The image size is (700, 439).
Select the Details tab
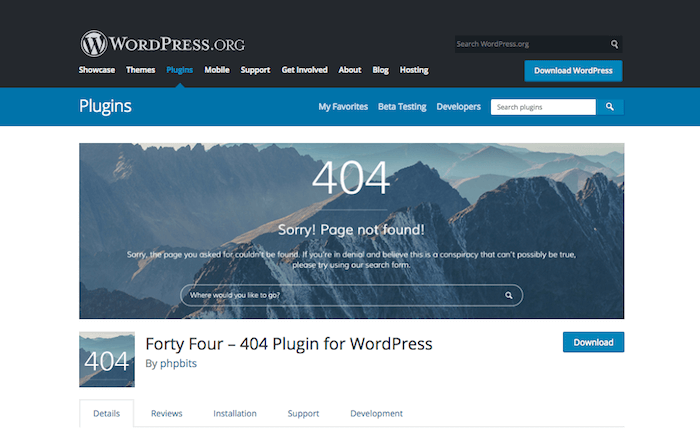(106, 413)
